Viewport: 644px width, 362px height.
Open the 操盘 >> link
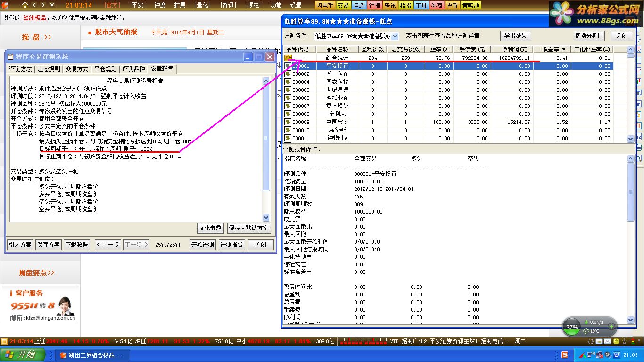37,37
